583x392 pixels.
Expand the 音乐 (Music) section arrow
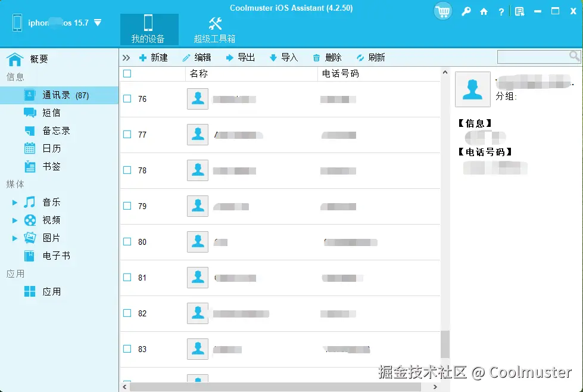15,202
